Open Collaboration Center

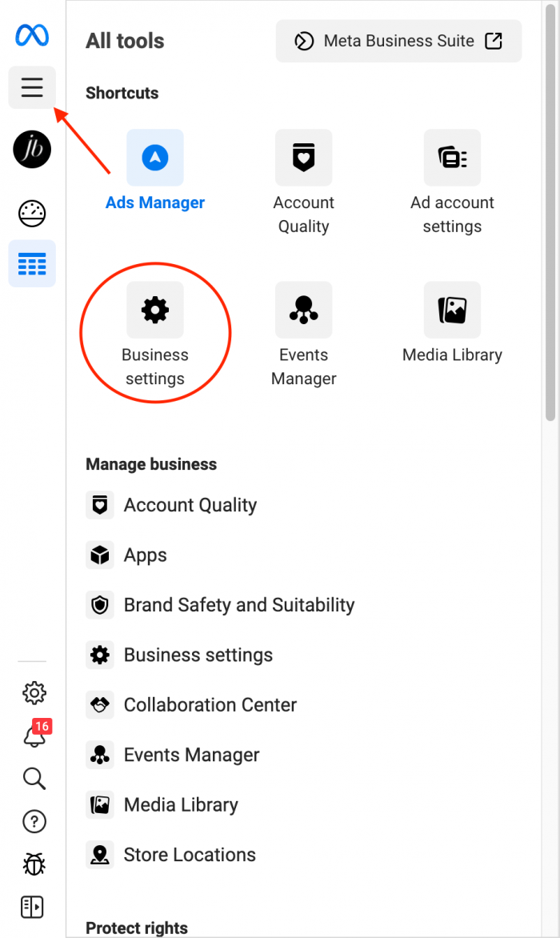coord(191,704)
